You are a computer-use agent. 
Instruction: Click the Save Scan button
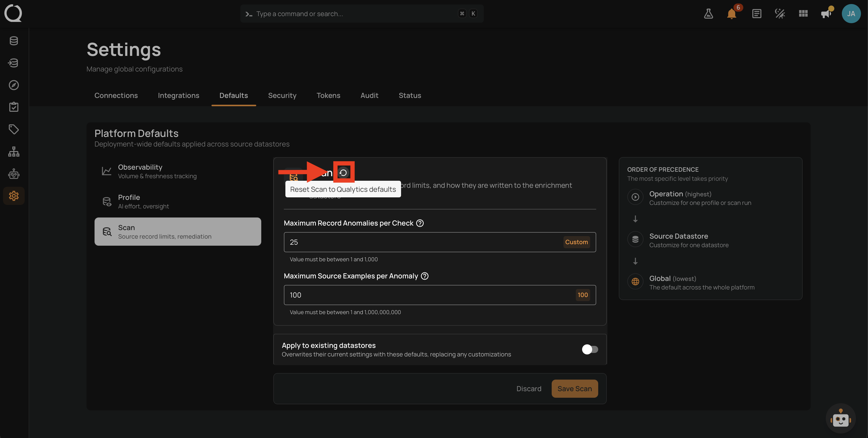[x=575, y=389]
